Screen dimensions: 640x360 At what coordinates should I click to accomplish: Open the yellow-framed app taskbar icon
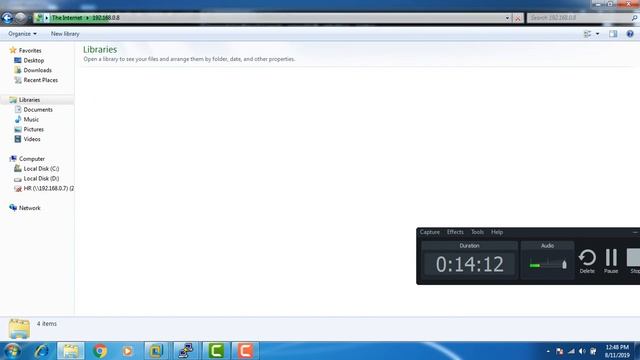pos(156,351)
